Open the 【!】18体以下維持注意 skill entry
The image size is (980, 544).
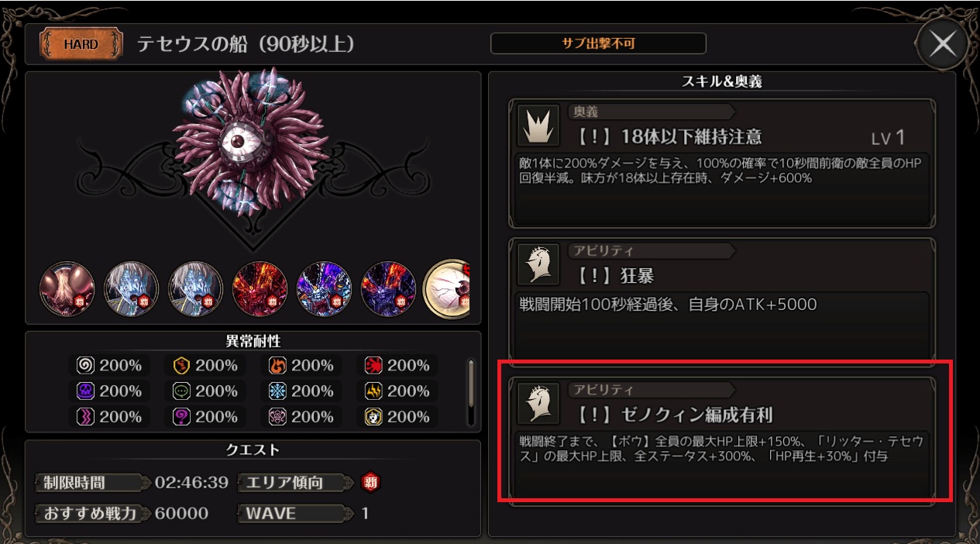[x=722, y=163]
